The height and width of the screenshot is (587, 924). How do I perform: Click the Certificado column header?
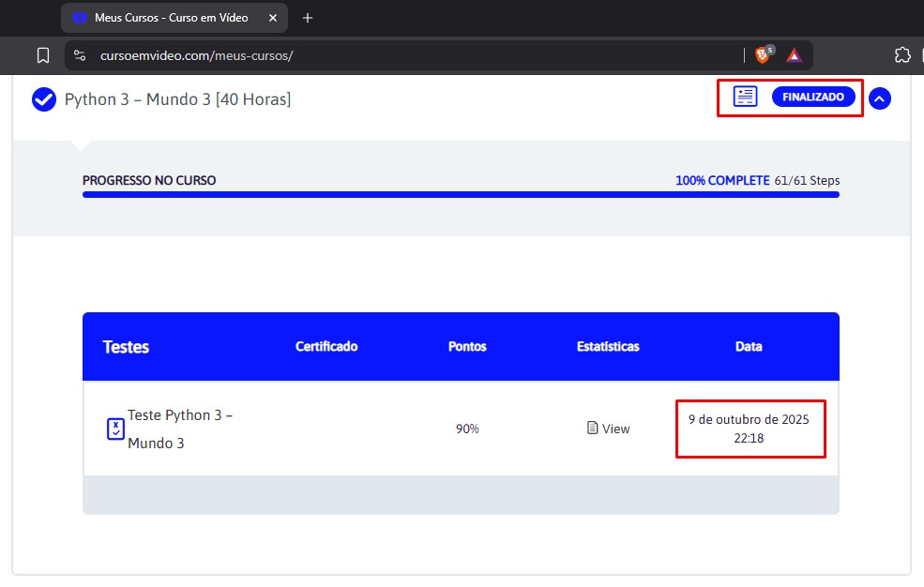(x=326, y=347)
